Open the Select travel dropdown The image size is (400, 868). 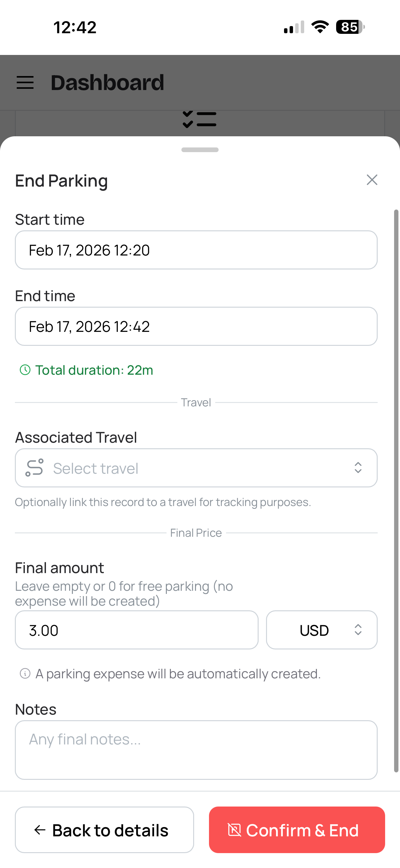(196, 468)
